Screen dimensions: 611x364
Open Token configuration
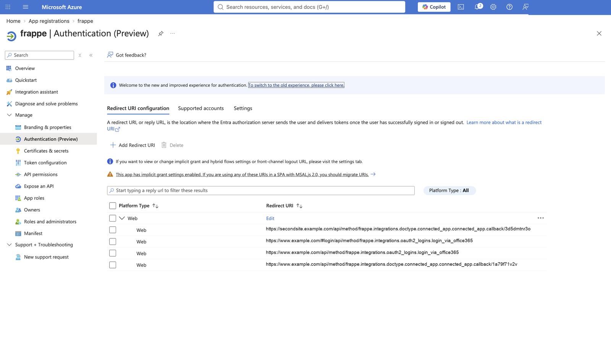pos(45,163)
